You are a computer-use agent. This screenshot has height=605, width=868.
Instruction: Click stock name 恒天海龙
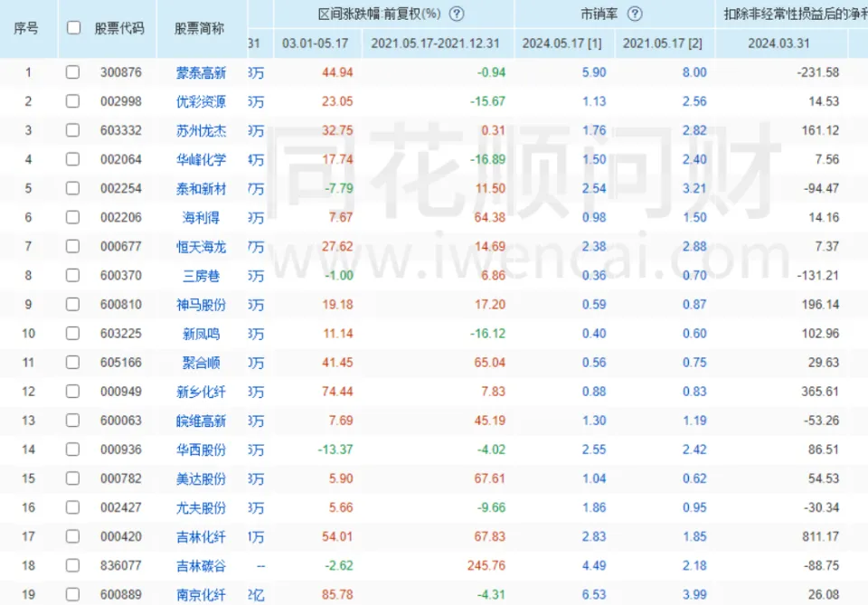(x=201, y=246)
